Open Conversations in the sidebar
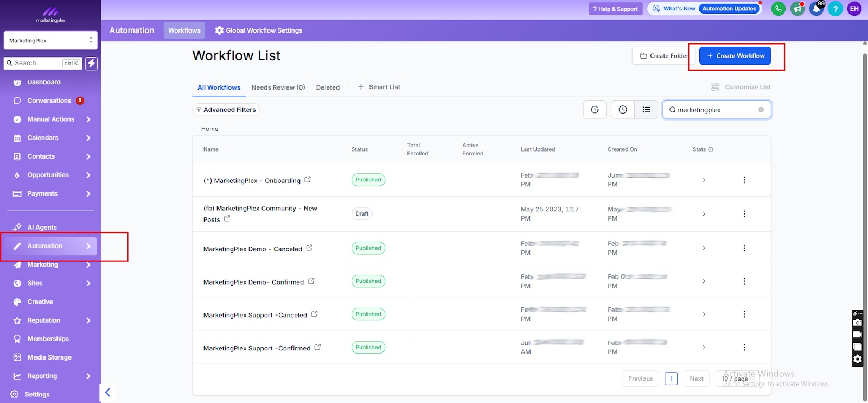Viewport: 868px width, 403px height. point(50,100)
